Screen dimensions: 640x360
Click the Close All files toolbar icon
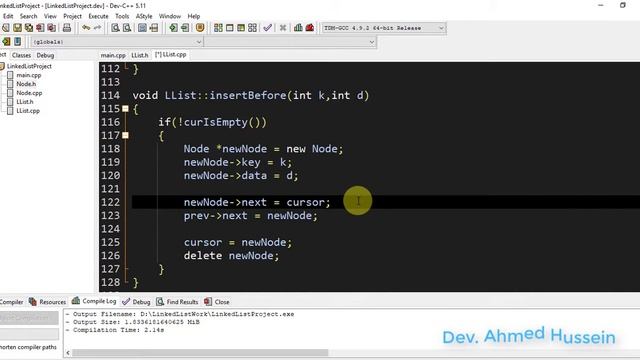point(51,28)
